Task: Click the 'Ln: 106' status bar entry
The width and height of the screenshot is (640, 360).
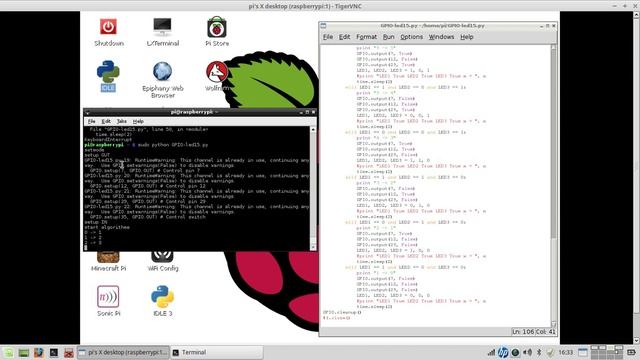Action: [523, 332]
